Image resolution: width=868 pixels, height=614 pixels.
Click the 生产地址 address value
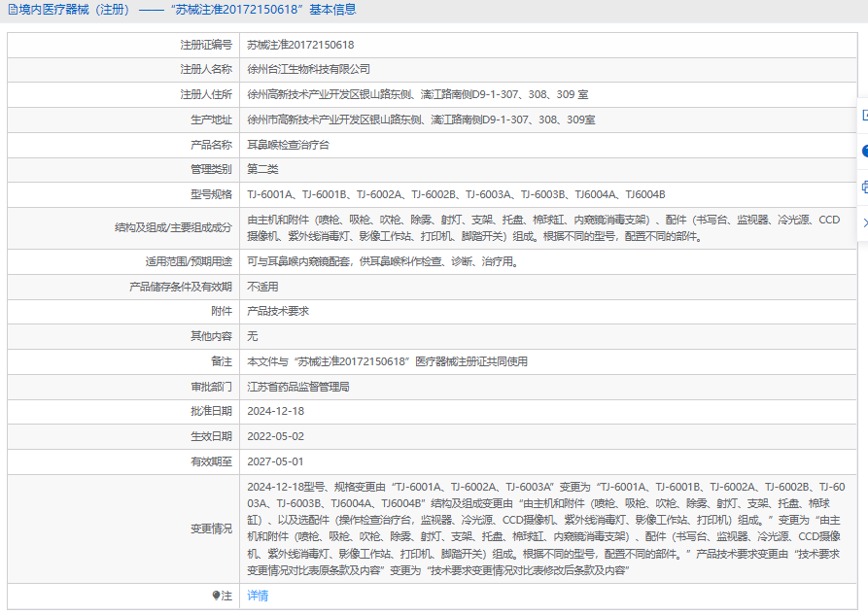(421, 119)
